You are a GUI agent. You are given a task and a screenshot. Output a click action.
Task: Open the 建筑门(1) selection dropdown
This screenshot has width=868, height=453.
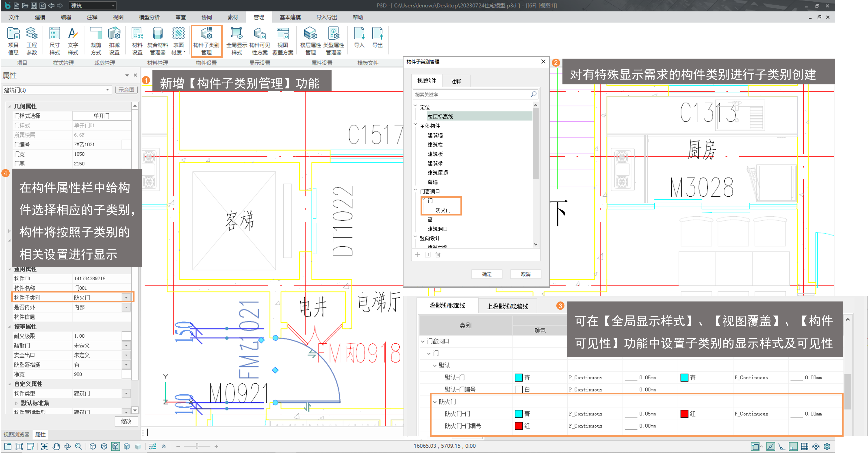point(107,90)
